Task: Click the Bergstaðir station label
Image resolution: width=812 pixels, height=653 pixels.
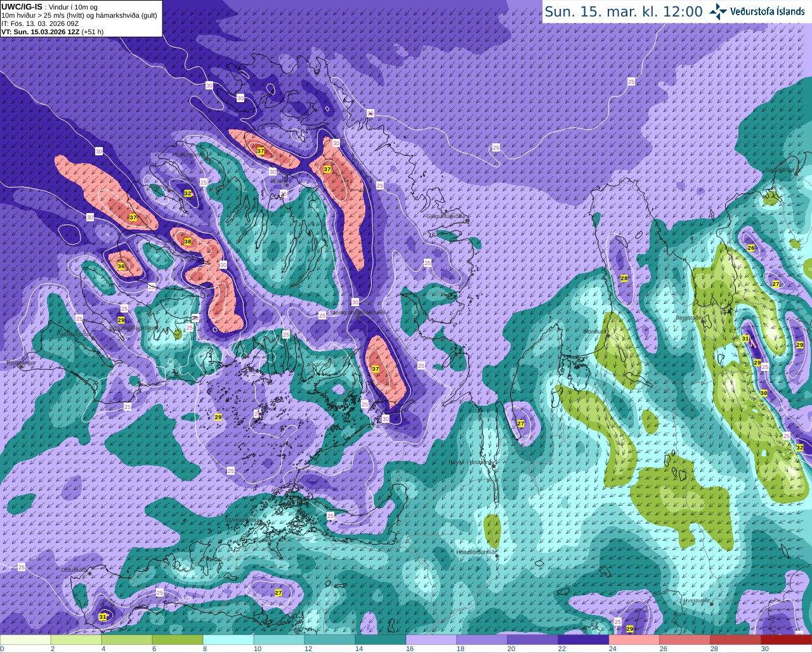Action: click(689, 317)
